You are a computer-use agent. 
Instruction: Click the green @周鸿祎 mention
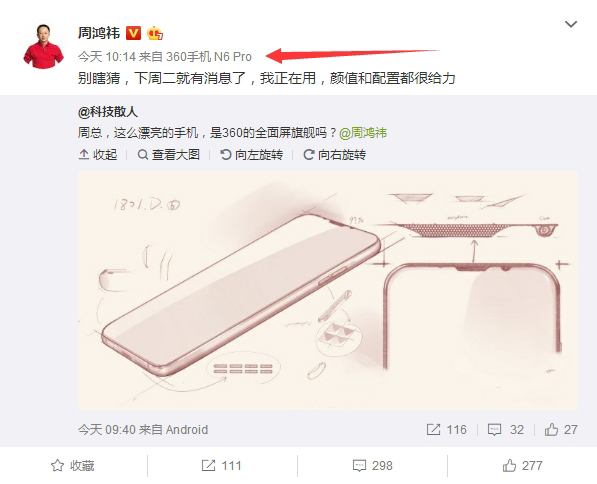[x=363, y=133]
